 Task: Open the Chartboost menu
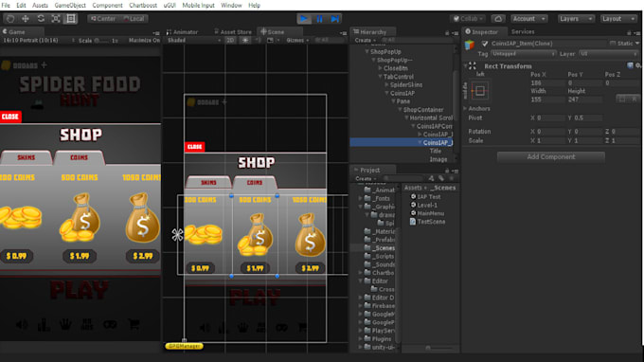point(143,6)
